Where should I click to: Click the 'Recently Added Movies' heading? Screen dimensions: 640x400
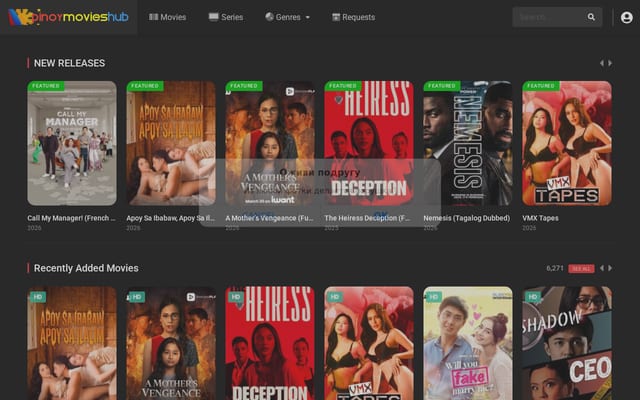point(86,268)
